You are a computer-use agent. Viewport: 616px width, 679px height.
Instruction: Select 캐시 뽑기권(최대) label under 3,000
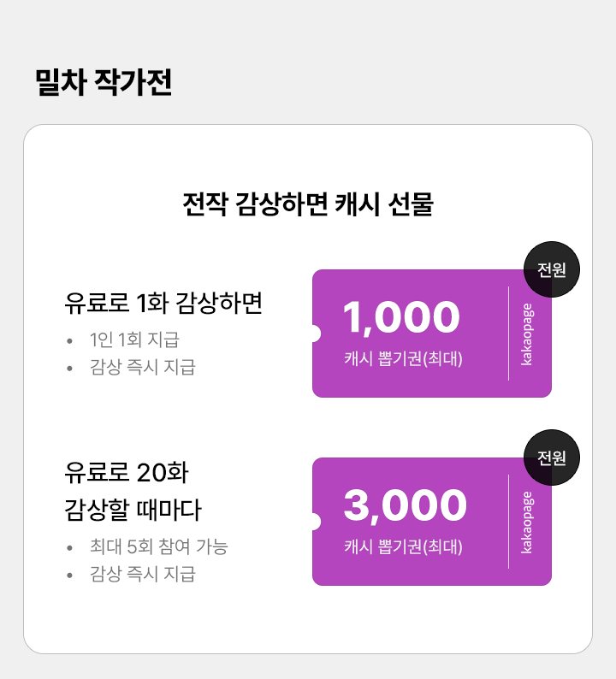[403, 547]
